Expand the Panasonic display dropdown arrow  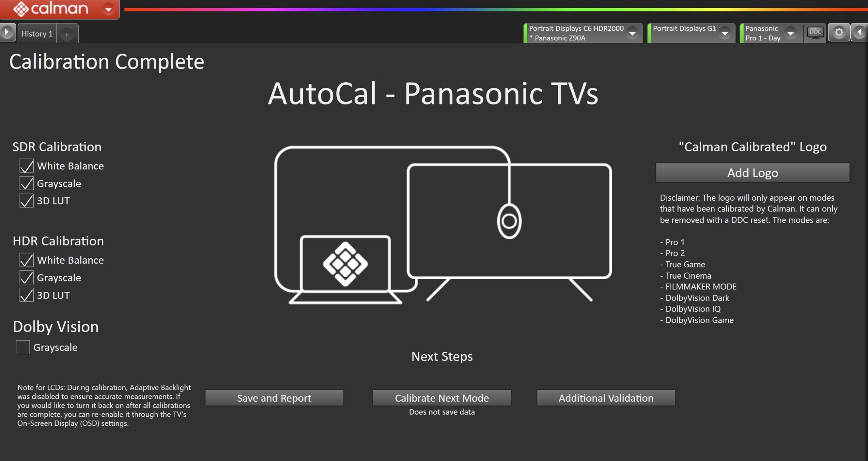[x=791, y=33]
